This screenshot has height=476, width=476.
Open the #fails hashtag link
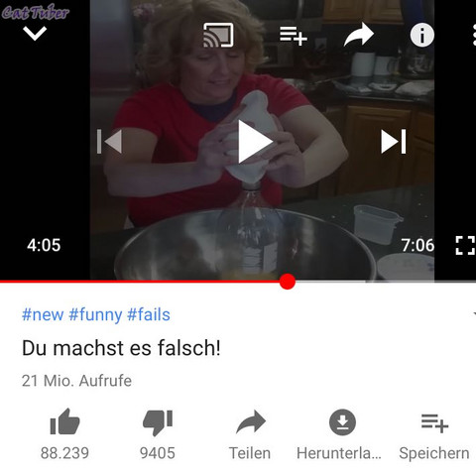point(149,314)
